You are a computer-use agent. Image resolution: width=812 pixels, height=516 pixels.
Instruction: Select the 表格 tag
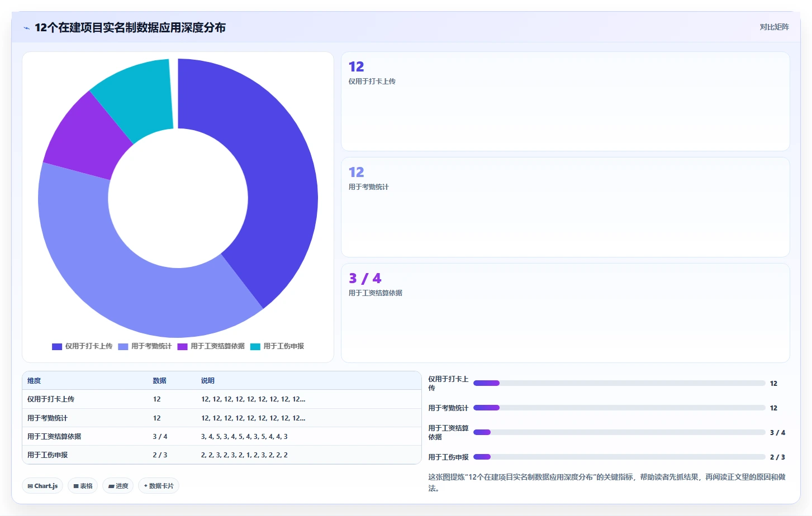pos(83,486)
